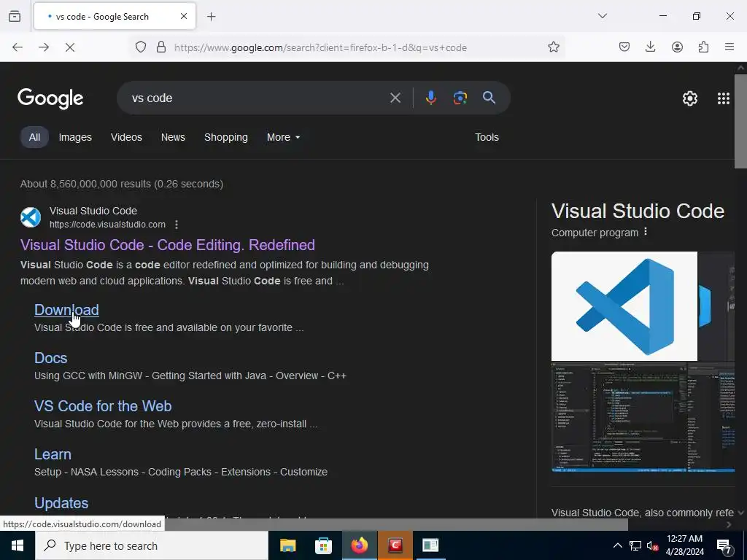
Task: Open the Docs sitelink
Action: (51, 358)
